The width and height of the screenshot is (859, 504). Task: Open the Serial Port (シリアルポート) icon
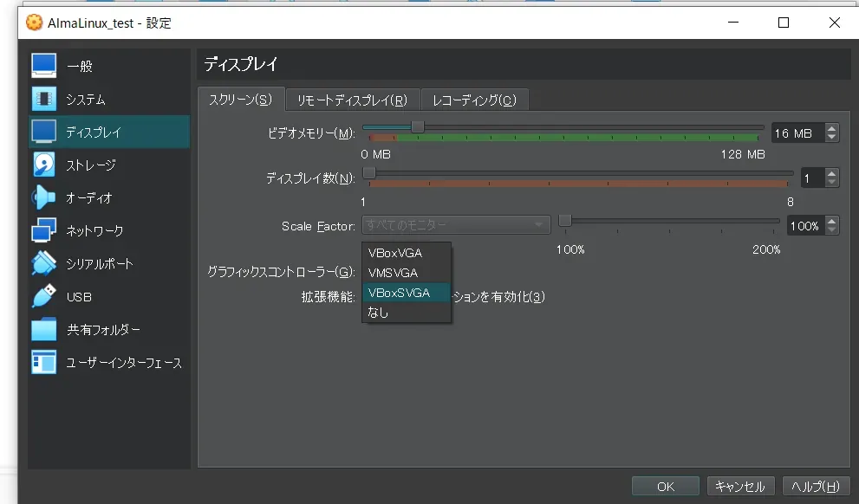click(x=44, y=263)
